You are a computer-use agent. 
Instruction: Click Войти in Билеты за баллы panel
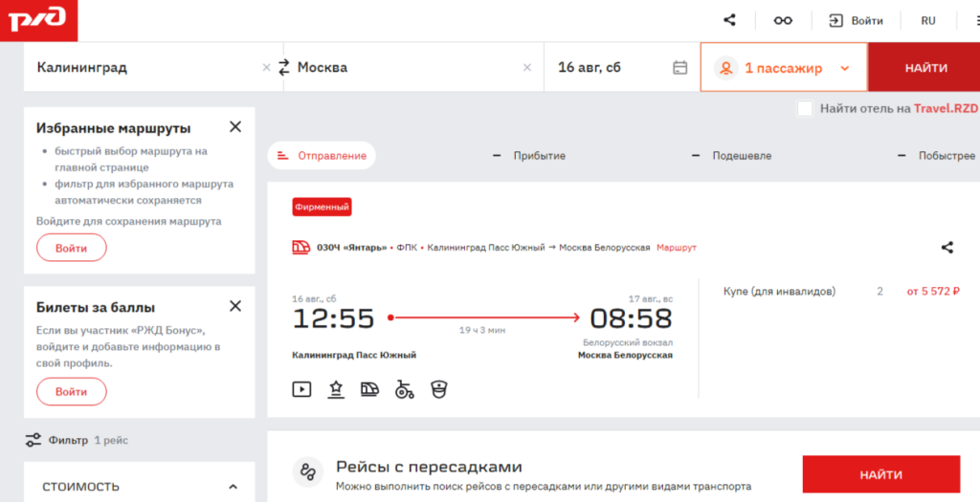pyautogui.click(x=71, y=391)
